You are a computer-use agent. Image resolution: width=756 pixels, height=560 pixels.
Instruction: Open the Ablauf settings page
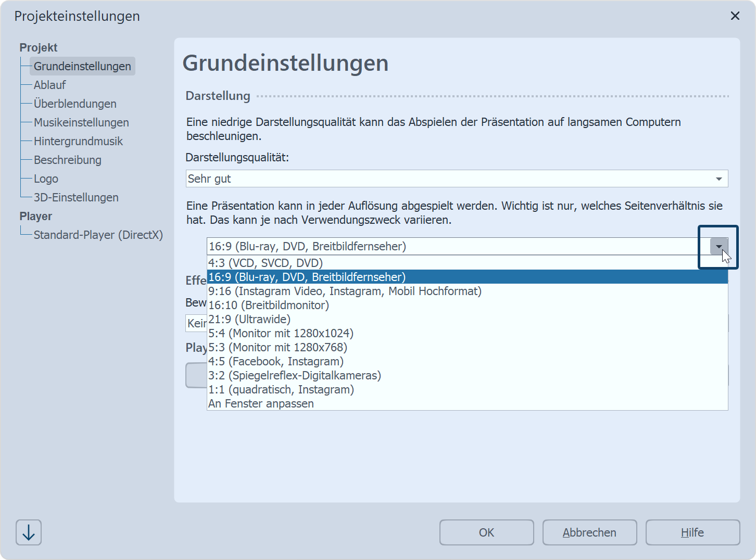tap(49, 85)
